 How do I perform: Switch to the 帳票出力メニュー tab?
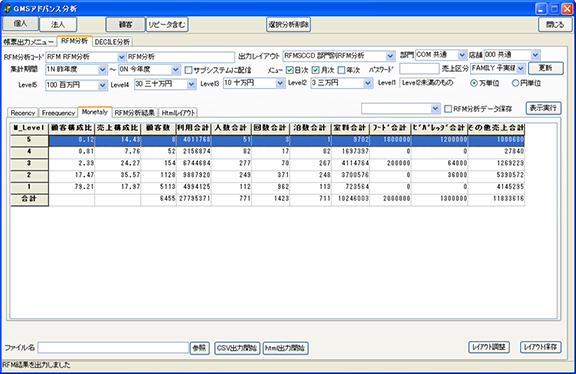click(29, 42)
